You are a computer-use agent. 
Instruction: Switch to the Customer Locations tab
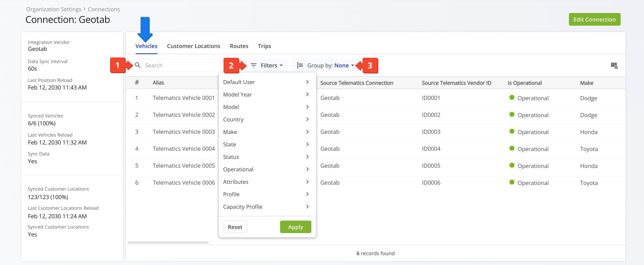(x=193, y=46)
